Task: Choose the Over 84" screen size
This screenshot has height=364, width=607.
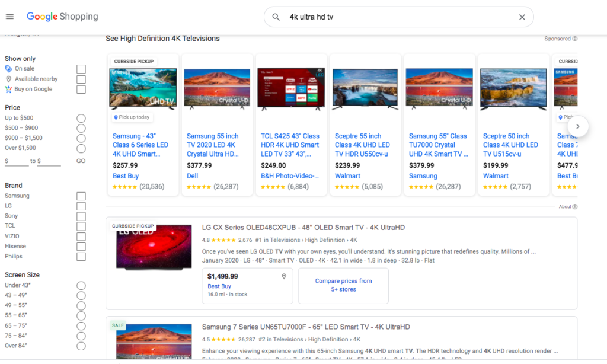Action: pyautogui.click(x=81, y=346)
